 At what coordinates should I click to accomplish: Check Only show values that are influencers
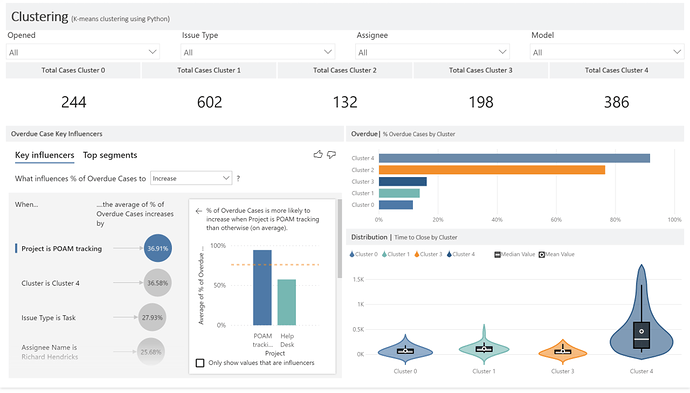[x=200, y=363]
